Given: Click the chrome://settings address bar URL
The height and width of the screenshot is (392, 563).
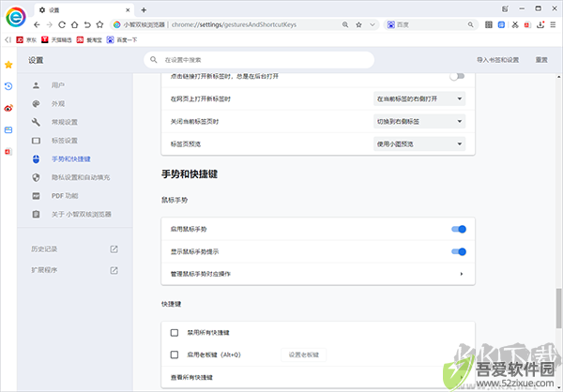Looking at the screenshot, I should (x=234, y=24).
